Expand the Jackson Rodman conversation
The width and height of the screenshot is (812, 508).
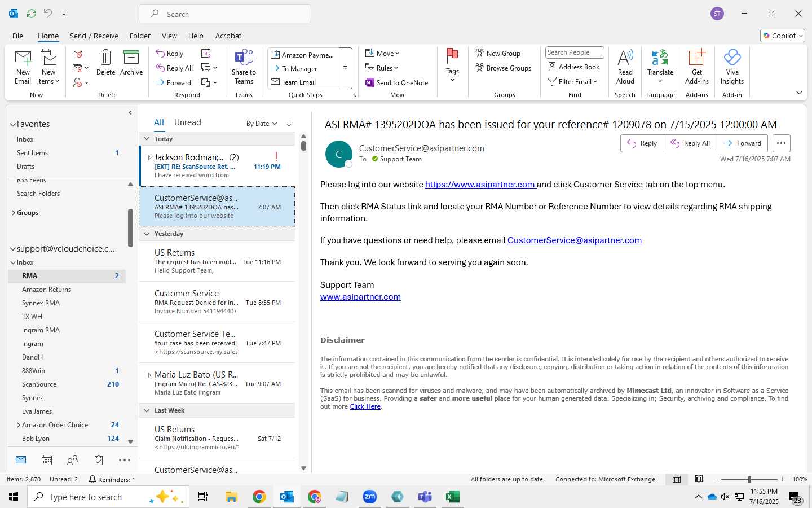coord(149,157)
